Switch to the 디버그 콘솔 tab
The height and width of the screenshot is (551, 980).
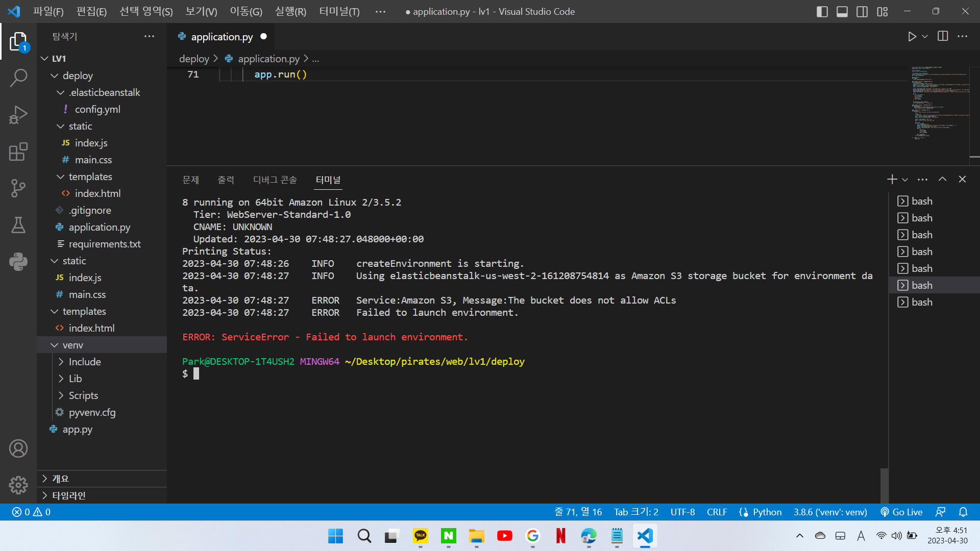click(275, 180)
